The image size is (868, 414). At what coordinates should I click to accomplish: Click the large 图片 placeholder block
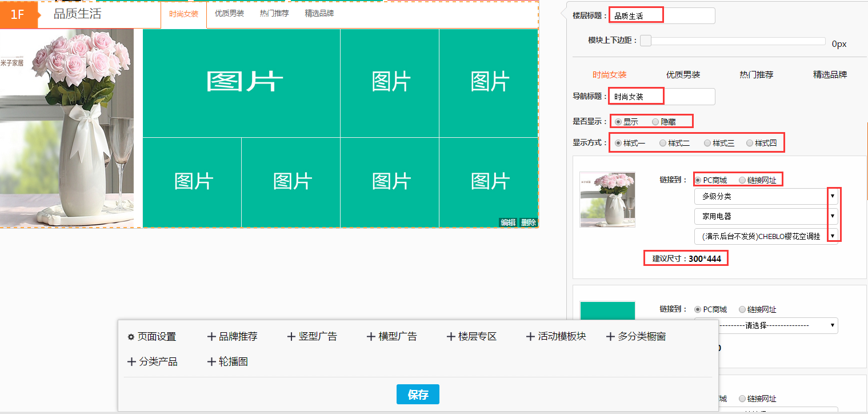point(241,83)
